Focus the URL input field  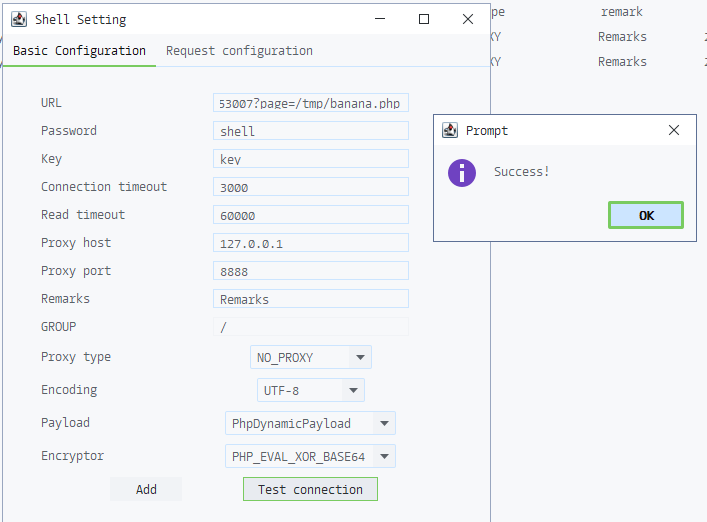[x=311, y=103]
